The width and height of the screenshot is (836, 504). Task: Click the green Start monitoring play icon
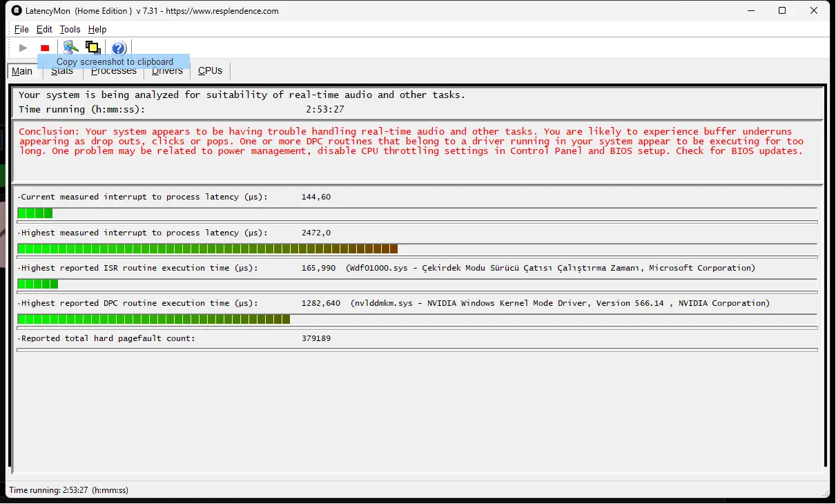pyautogui.click(x=23, y=48)
